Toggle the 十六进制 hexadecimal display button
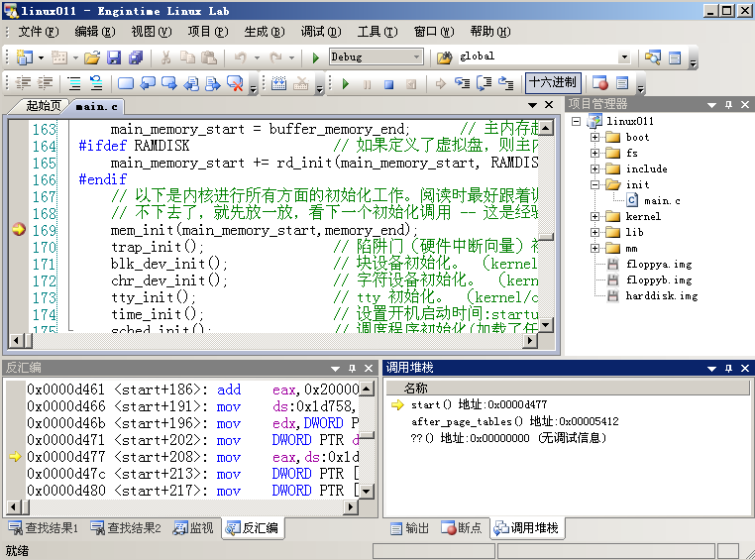This screenshot has height=560, width=755. pos(552,83)
